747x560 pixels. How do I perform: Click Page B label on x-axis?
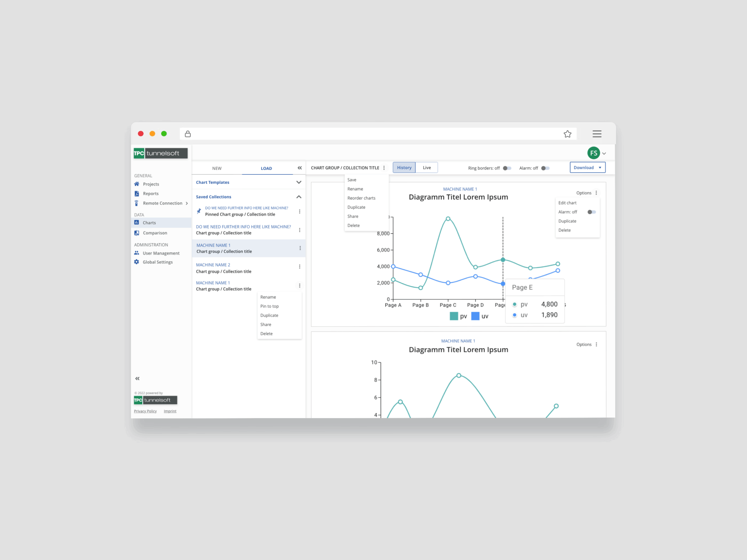(420, 305)
